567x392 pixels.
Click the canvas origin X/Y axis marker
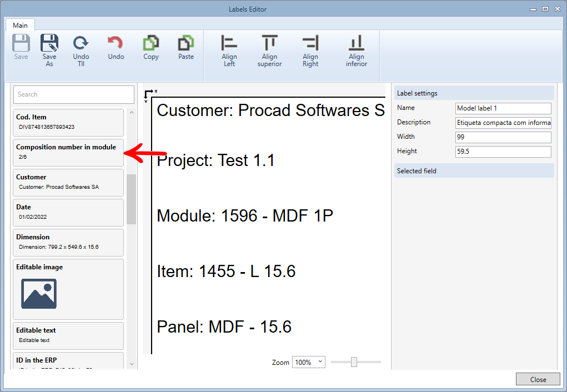point(149,96)
